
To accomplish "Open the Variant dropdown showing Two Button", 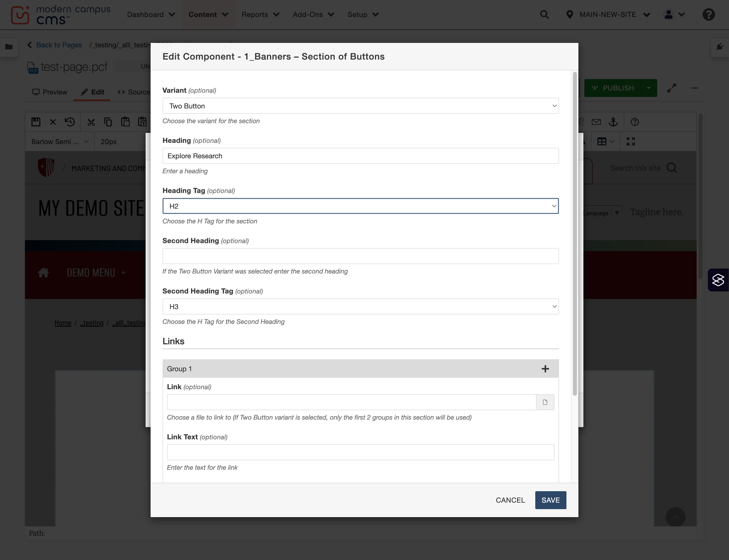I will click(361, 106).
